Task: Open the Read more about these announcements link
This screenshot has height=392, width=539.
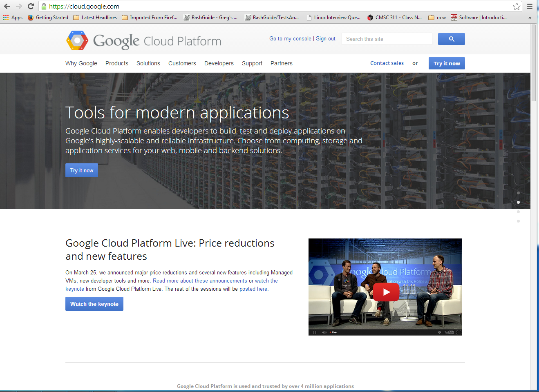Action: tap(200, 281)
